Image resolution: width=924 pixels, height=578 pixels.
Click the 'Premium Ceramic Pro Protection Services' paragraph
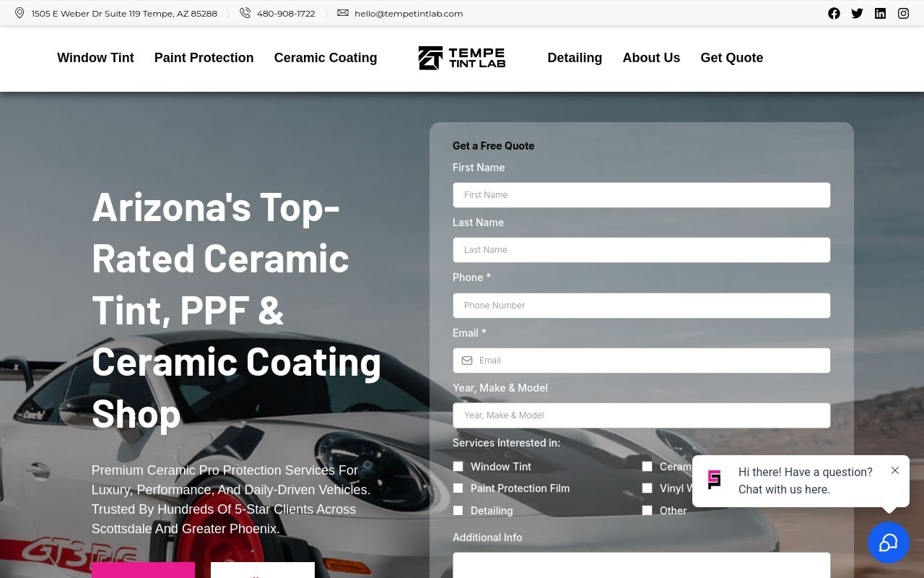(x=231, y=499)
